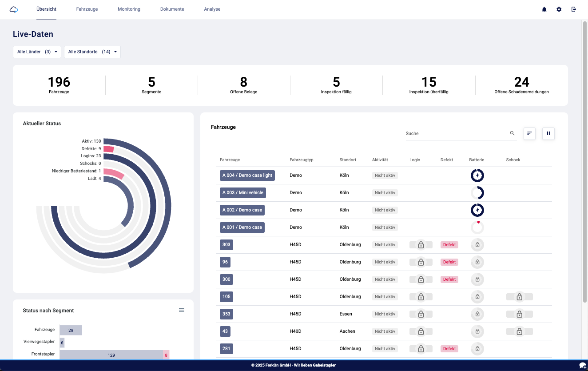
Task: Open vehicle 105 chip
Action: click(226, 297)
